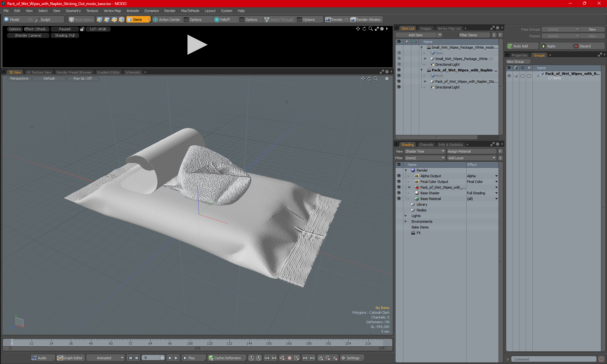607x364 pixels.
Task: Toggle visibility of Base Shader layer
Action: tap(399, 193)
